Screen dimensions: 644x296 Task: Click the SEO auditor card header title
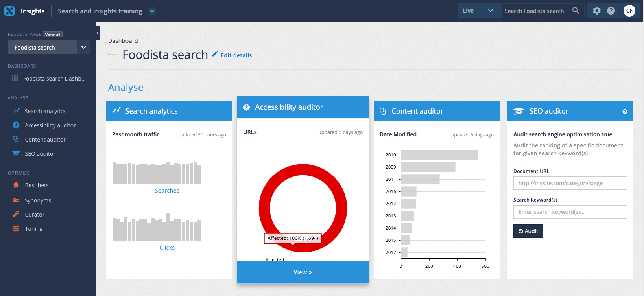click(x=549, y=111)
